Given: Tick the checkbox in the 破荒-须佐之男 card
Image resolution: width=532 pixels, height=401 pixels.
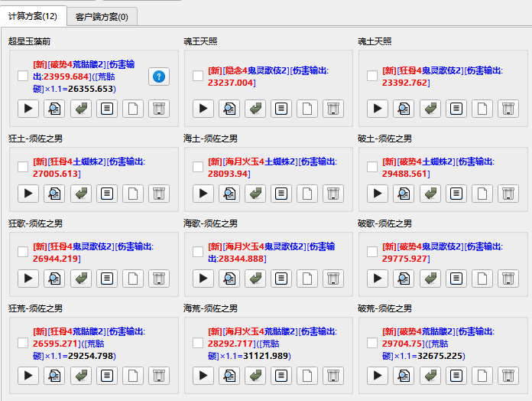Looking at the screenshot, I should point(372,343).
